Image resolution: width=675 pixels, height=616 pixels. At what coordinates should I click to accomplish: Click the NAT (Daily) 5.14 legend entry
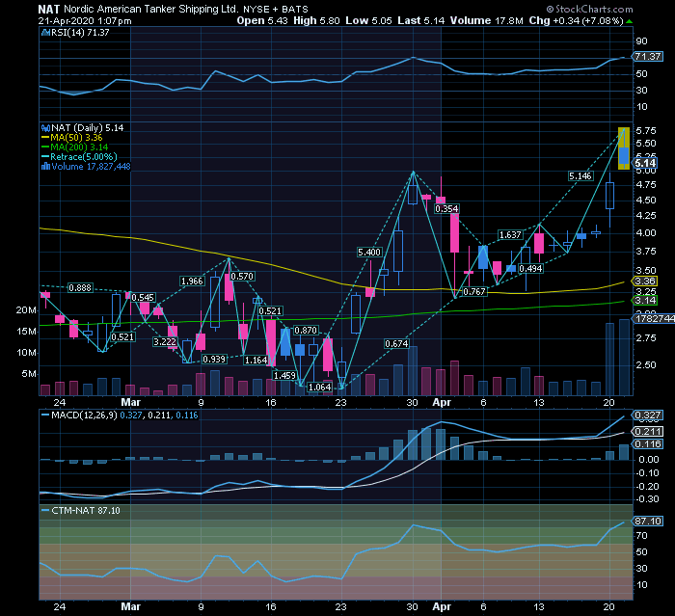[83, 128]
